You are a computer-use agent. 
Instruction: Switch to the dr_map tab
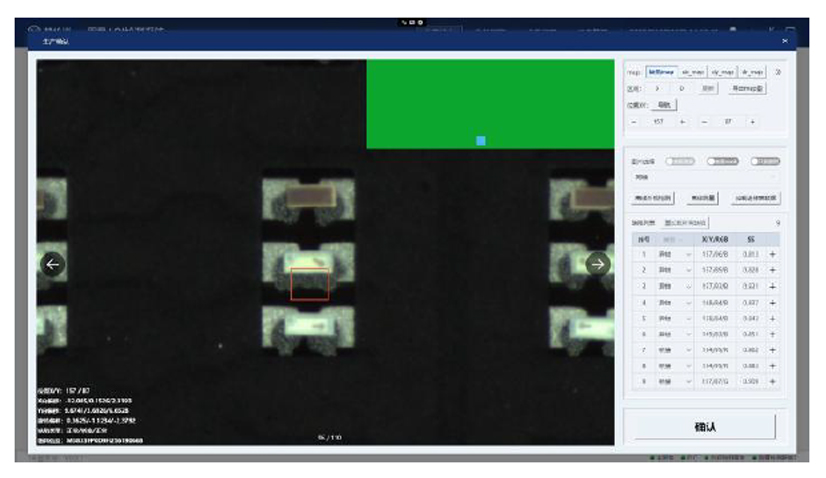click(752, 72)
